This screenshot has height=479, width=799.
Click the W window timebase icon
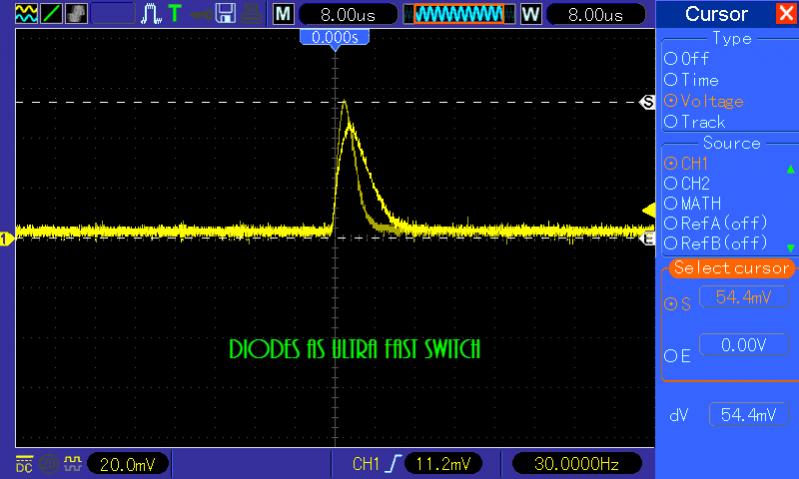530,14
